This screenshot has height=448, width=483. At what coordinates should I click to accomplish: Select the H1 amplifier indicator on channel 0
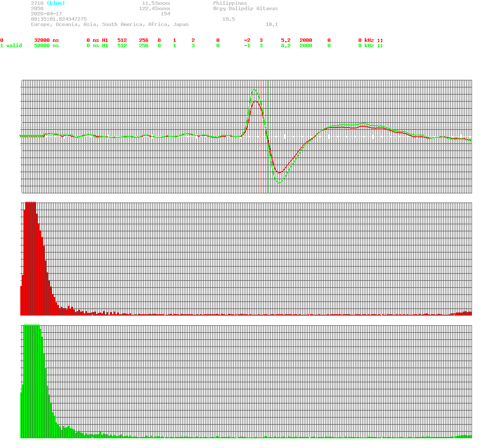106,40
